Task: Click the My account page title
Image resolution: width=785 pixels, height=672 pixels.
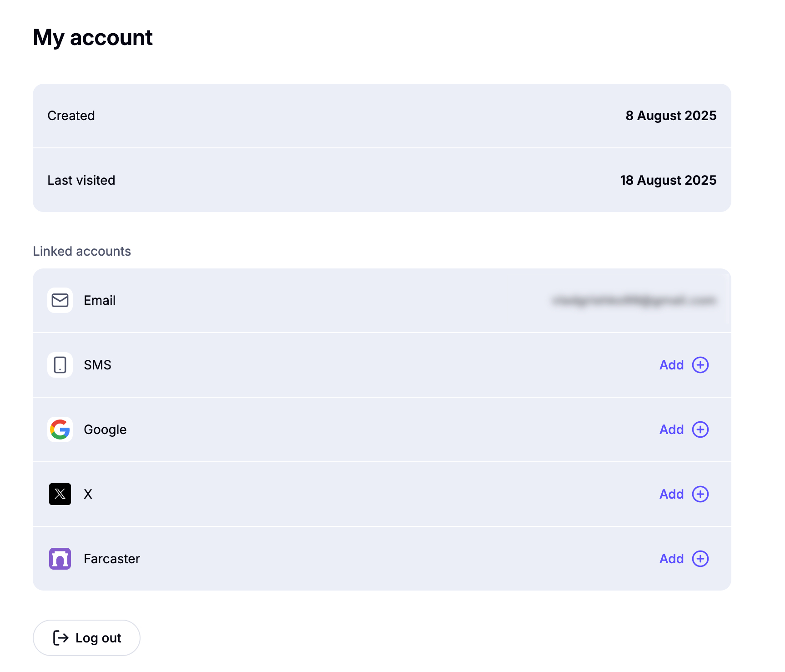Action: pos(93,37)
